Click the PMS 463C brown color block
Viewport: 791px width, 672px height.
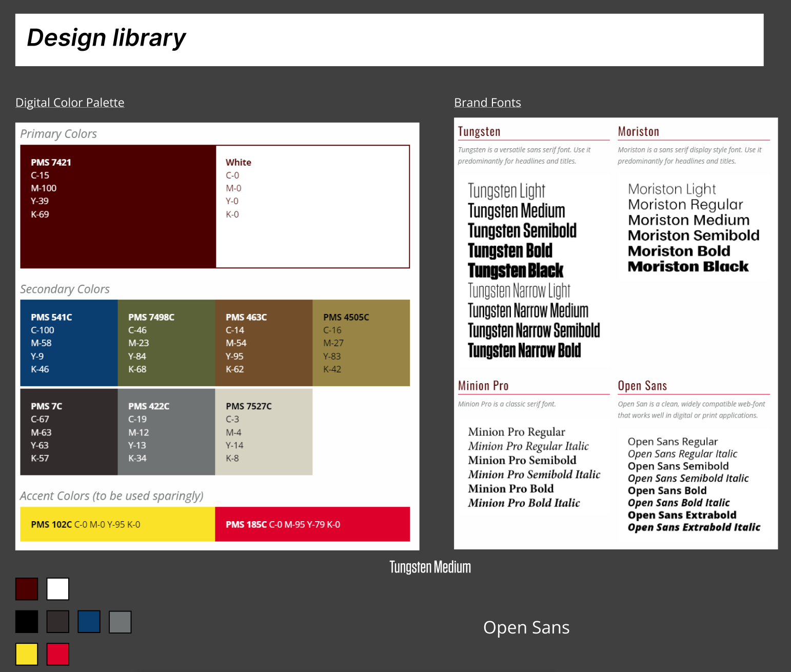pos(264,343)
